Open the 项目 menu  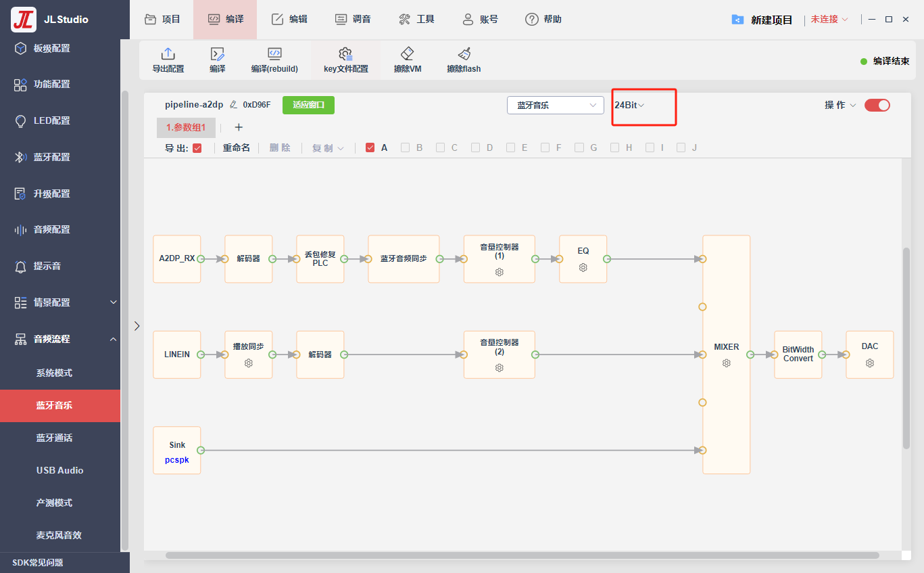[163, 20]
